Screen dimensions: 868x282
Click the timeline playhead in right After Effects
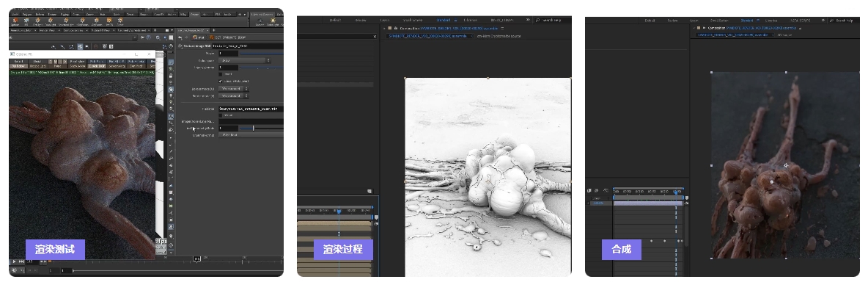676,193
